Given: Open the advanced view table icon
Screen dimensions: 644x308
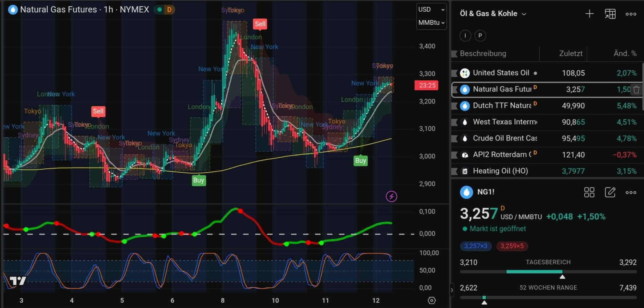Looking at the screenshot, I should pos(610,14).
